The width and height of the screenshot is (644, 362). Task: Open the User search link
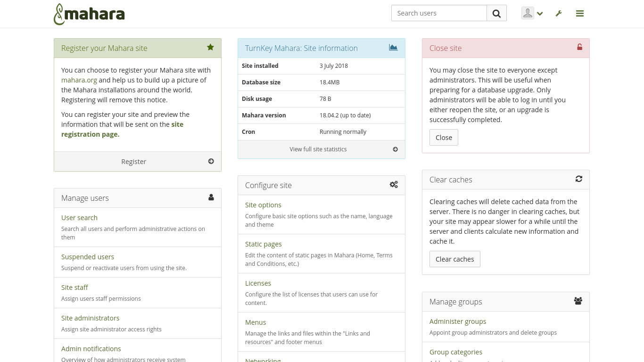click(x=79, y=218)
